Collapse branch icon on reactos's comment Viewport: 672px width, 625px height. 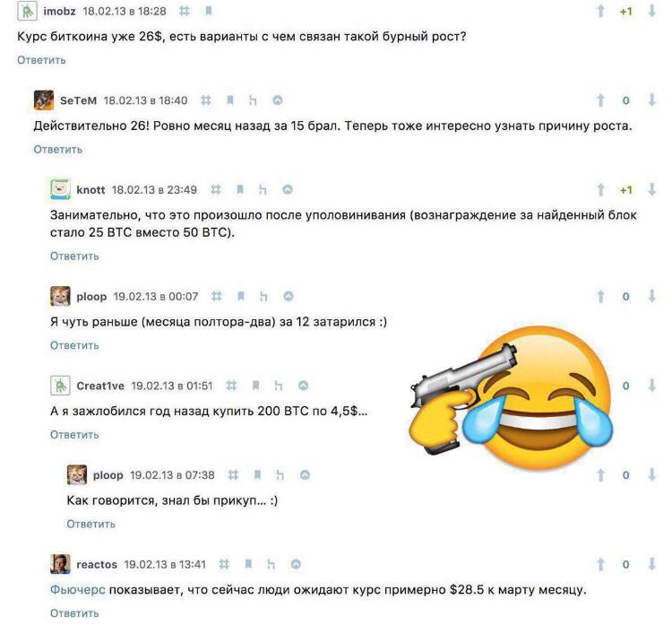pyautogui.click(x=296, y=564)
